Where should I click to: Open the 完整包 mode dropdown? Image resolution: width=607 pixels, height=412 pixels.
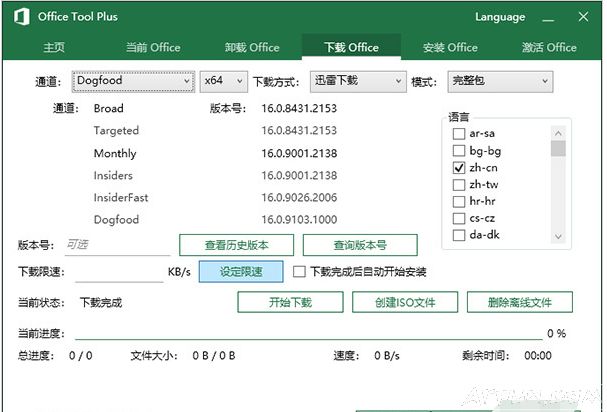tap(500, 81)
